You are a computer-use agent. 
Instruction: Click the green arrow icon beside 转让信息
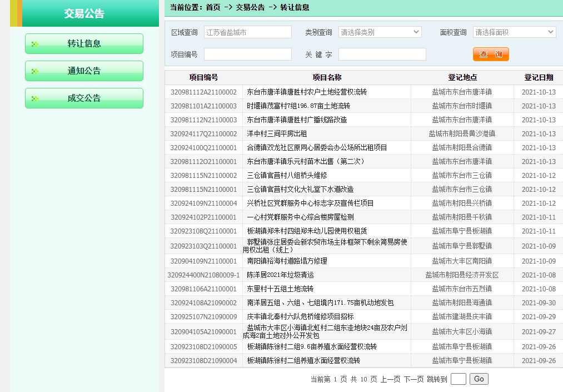[35, 44]
